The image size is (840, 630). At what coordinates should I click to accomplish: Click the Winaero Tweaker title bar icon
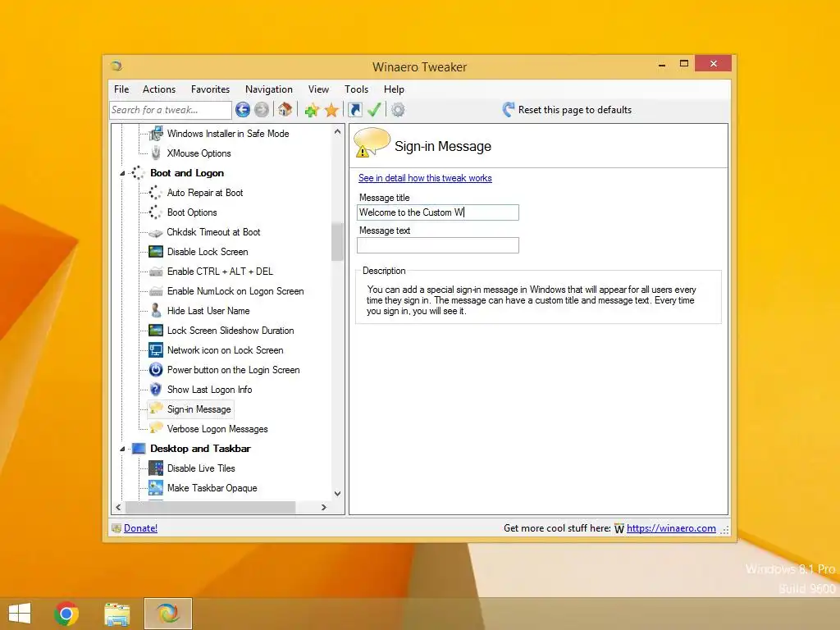pos(116,66)
